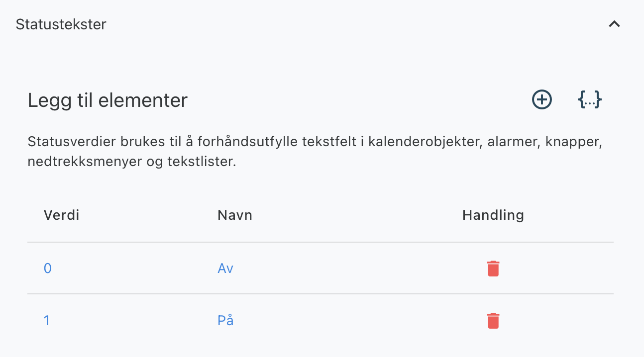Screen dimensions: 644x357
Task: Select the Verdi column header
Action: click(x=62, y=215)
